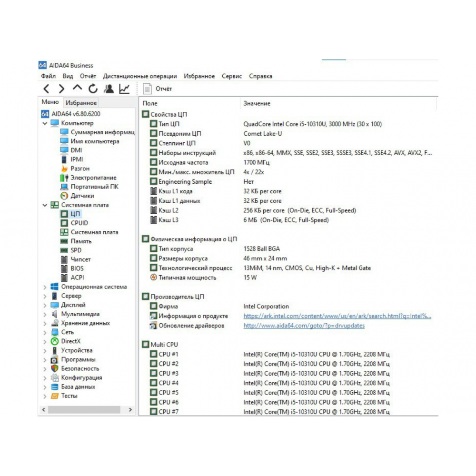
Task: Click the Разгон flame icon
Action: 64,169
